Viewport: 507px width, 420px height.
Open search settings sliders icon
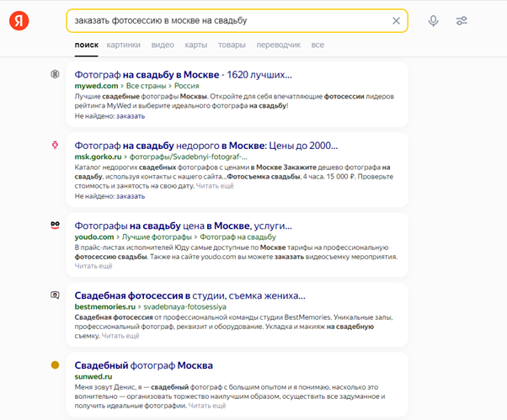pos(462,21)
